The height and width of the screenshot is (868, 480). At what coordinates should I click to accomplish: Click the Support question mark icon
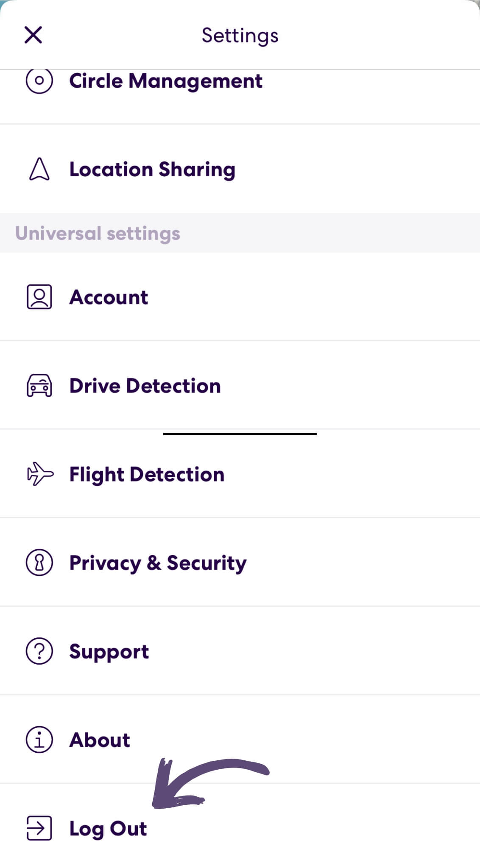tap(39, 651)
